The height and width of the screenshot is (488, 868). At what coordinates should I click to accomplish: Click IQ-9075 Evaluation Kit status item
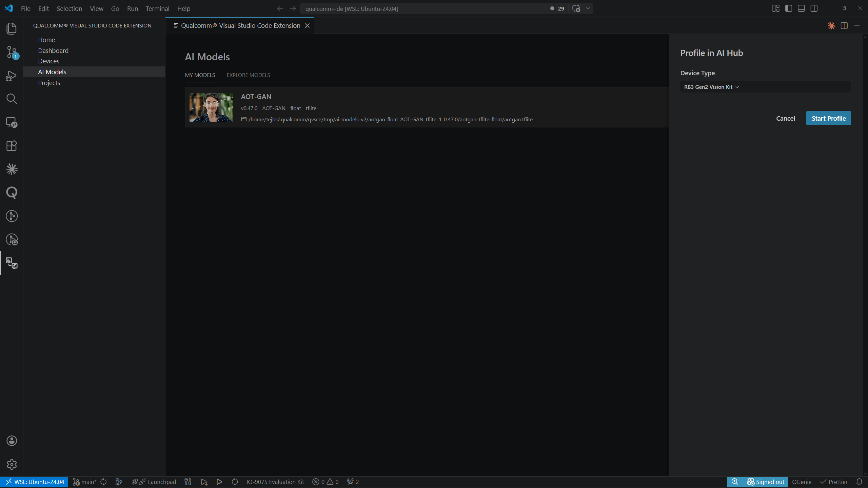pyautogui.click(x=275, y=482)
